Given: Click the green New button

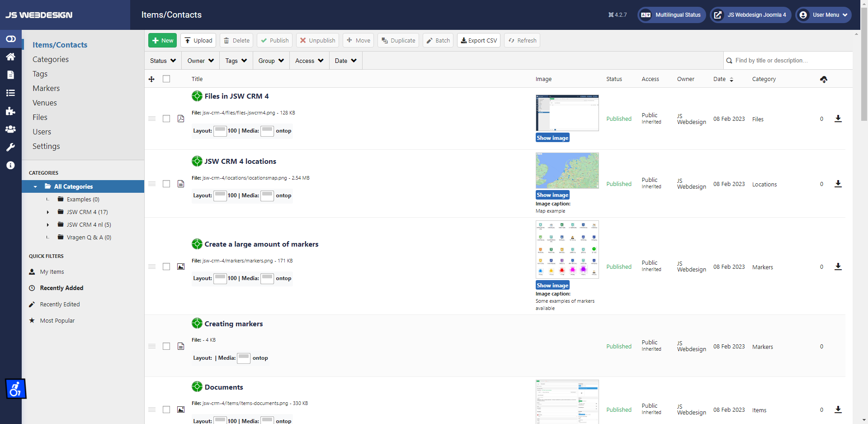Looking at the screenshot, I should pos(162,40).
